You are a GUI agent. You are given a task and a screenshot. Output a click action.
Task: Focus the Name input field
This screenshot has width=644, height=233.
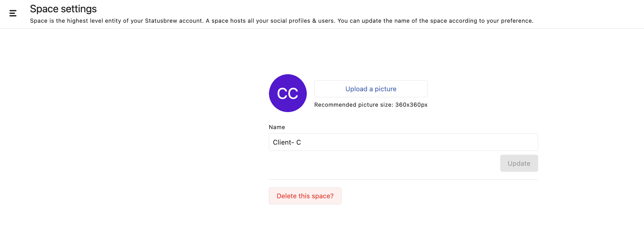pyautogui.click(x=403, y=142)
